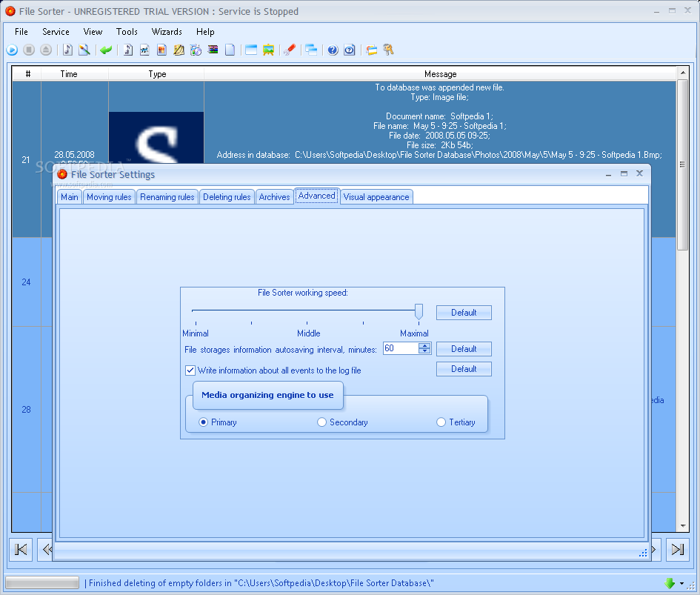
Task: Increase autosaving interval with up arrow
Action: coord(424,346)
